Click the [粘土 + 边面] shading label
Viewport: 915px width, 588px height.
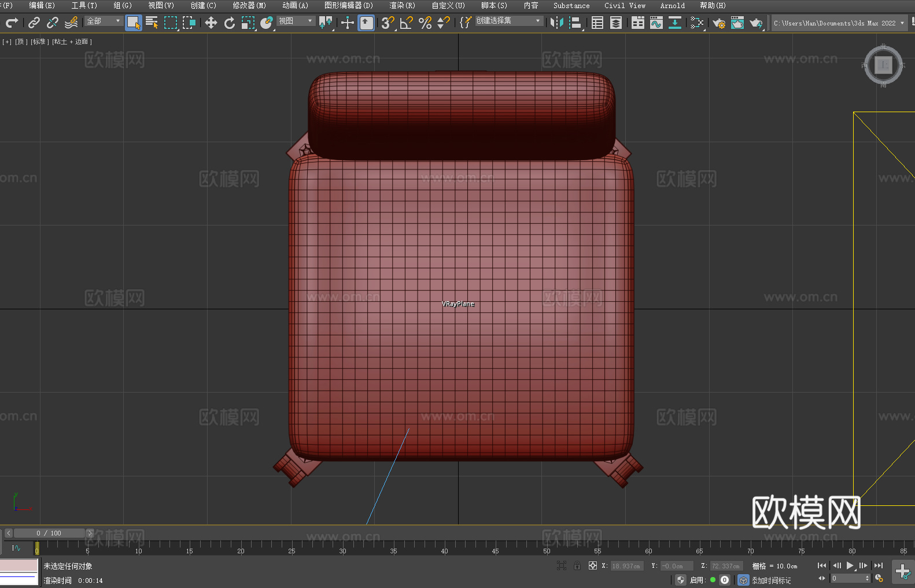72,42
